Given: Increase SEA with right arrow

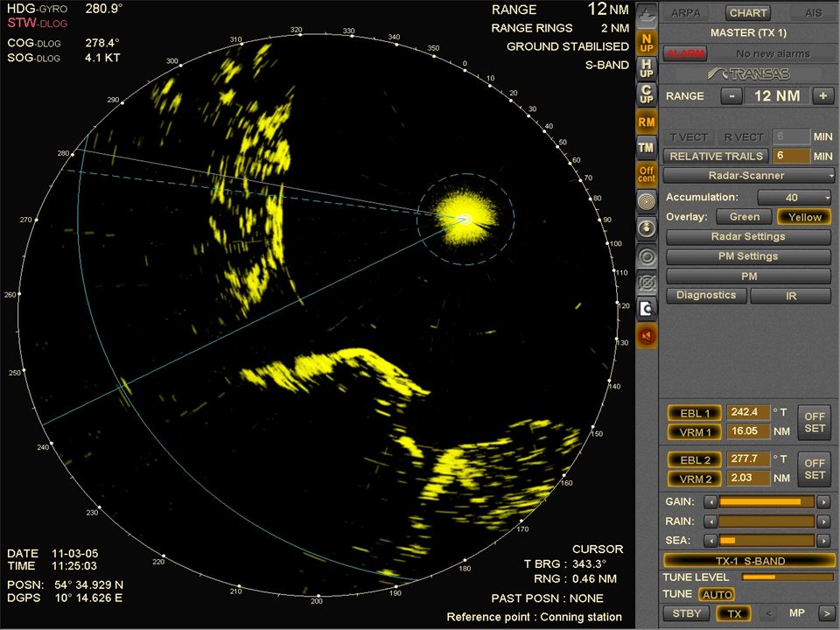Looking at the screenshot, I should tap(823, 541).
